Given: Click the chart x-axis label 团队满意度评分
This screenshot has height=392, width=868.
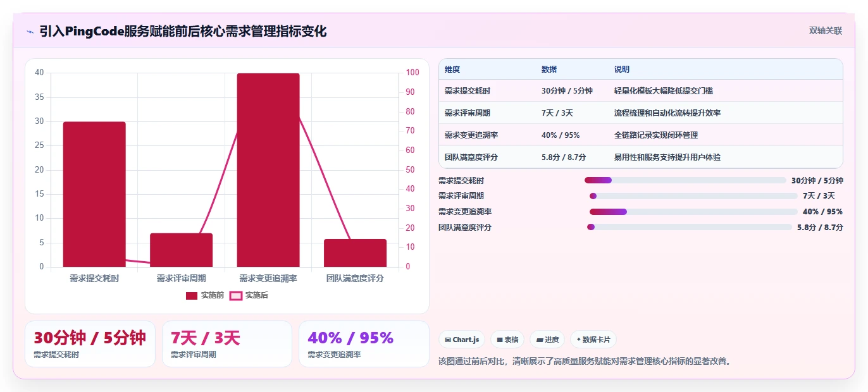Looking at the screenshot, I should click(x=355, y=278).
